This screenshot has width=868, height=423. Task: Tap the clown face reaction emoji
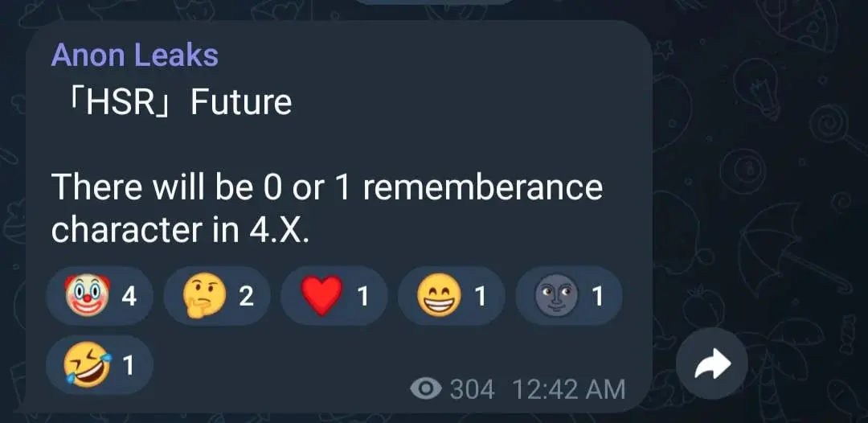(87, 297)
